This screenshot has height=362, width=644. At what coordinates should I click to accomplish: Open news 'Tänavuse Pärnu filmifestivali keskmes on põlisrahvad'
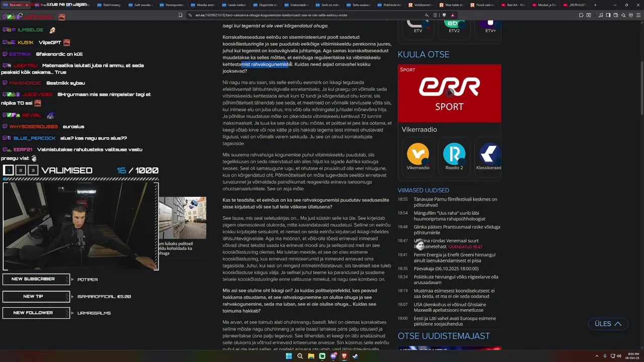point(455,202)
